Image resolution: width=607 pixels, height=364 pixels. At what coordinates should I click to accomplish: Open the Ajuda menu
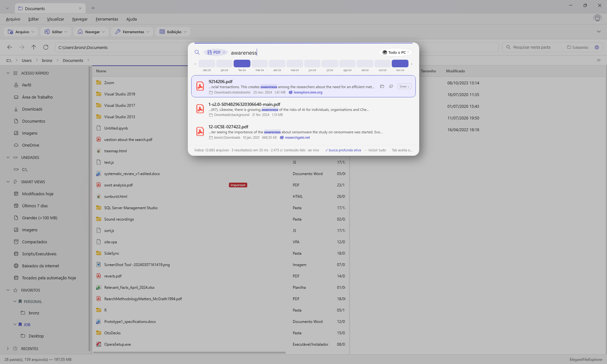click(x=132, y=19)
